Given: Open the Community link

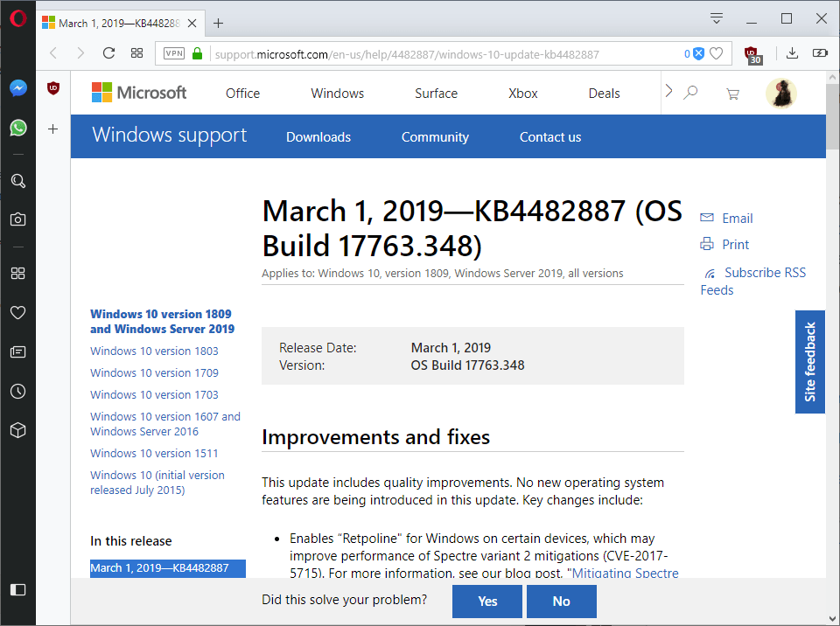Looking at the screenshot, I should 435,137.
